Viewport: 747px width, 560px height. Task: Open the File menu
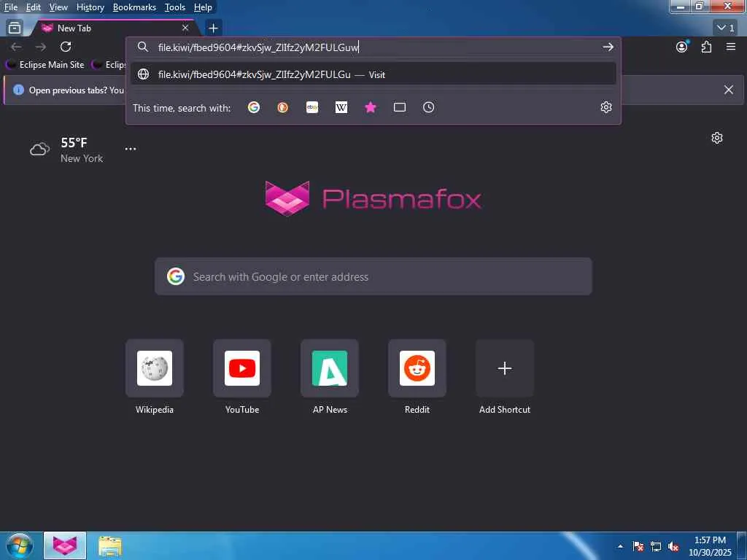(x=11, y=7)
